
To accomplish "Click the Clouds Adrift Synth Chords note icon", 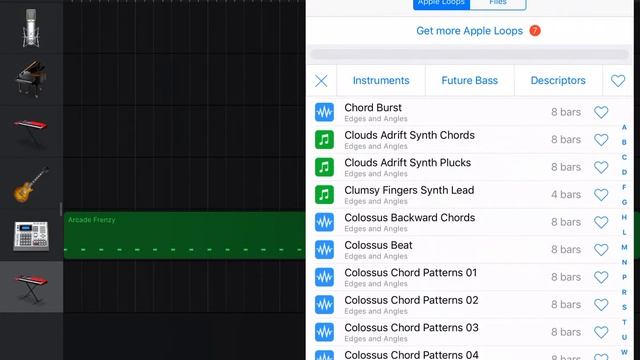I will pyautogui.click(x=324, y=140).
